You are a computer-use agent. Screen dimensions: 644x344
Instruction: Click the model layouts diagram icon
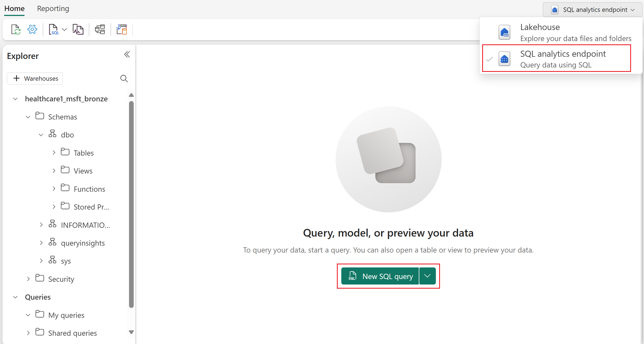pyautogui.click(x=100, y=29)
